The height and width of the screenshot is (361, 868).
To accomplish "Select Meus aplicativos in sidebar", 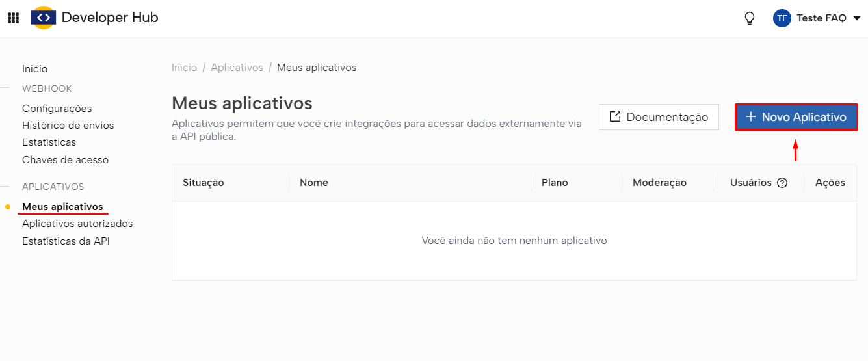I will pos(62,207).
